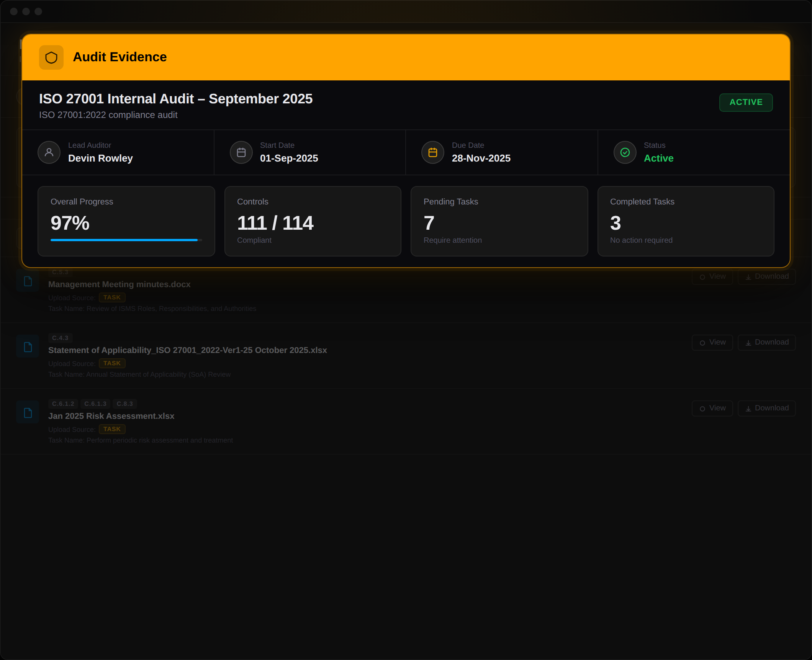Click the Management Meeting minutes file icon
Screen dimensions: 812x660
tap(28, 281)
